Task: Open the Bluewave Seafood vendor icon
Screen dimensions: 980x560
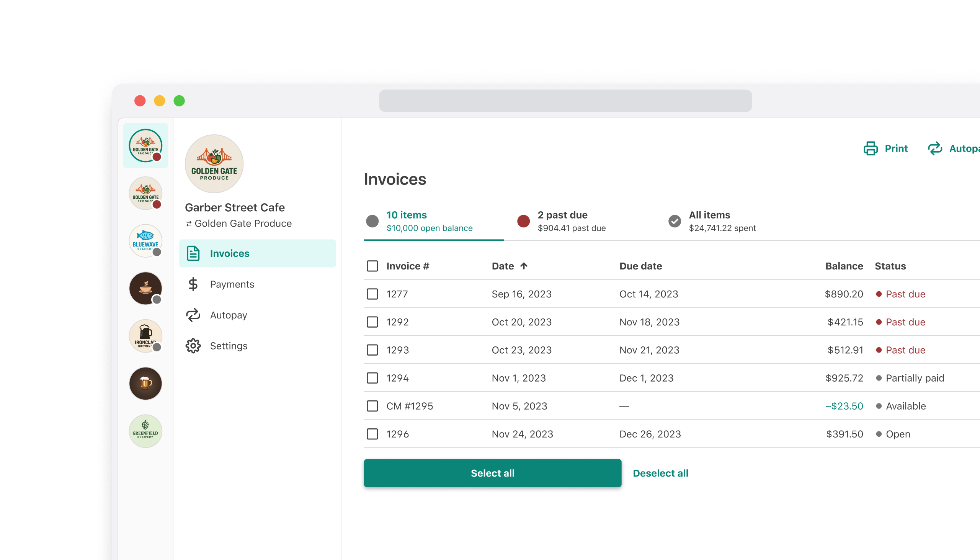Action: [x=145, y=241]
